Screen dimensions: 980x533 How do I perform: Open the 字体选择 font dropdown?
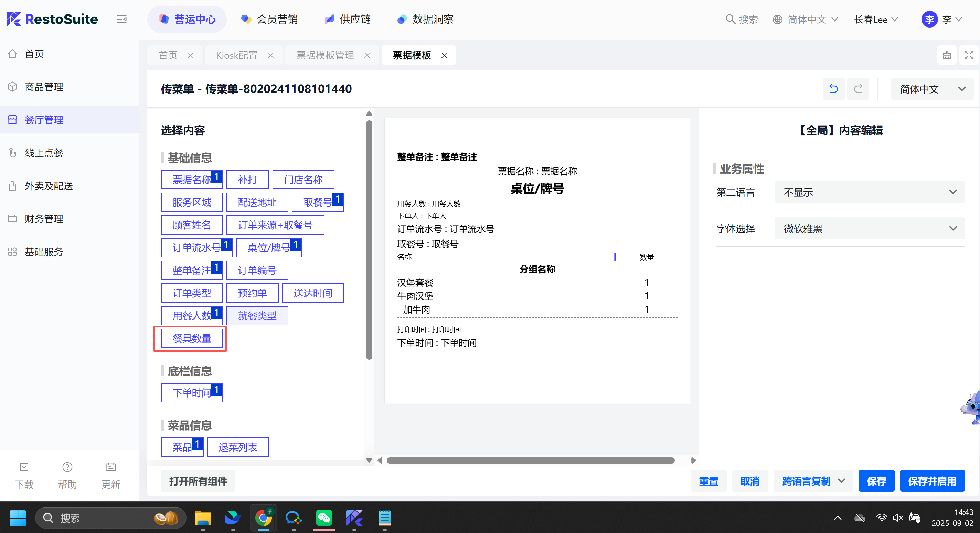click(x=869, y=228)
